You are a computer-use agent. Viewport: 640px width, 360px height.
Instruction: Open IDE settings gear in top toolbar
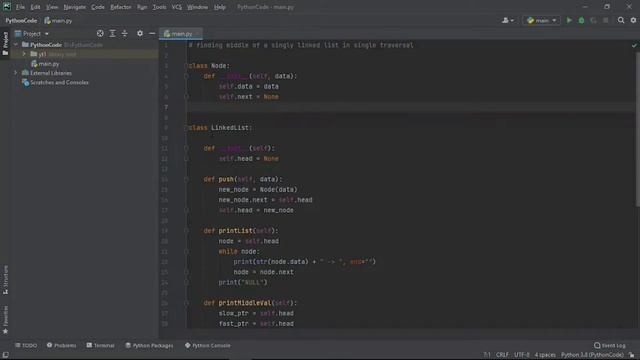[x=633, y=20]
